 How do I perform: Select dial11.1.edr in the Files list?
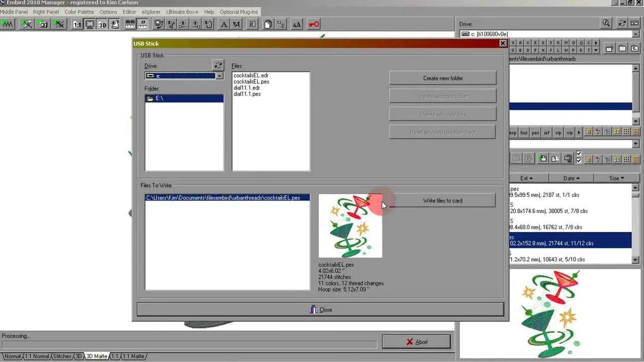click(247, 87)
